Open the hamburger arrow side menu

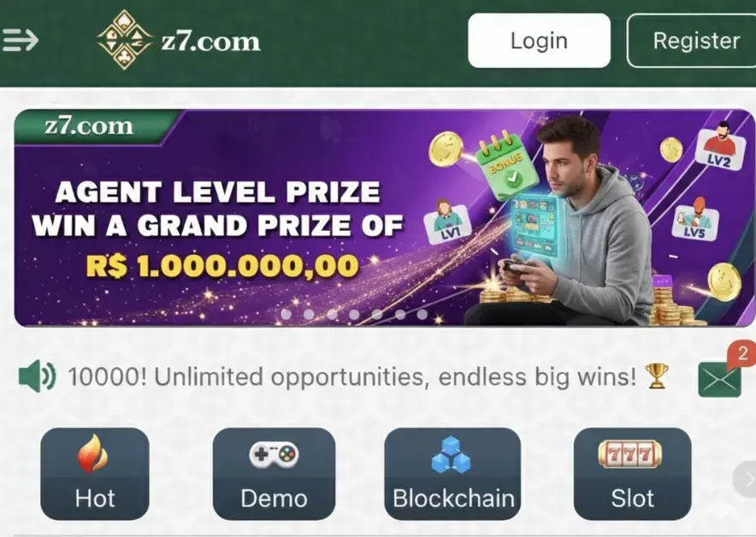click(x=21, y=40)
